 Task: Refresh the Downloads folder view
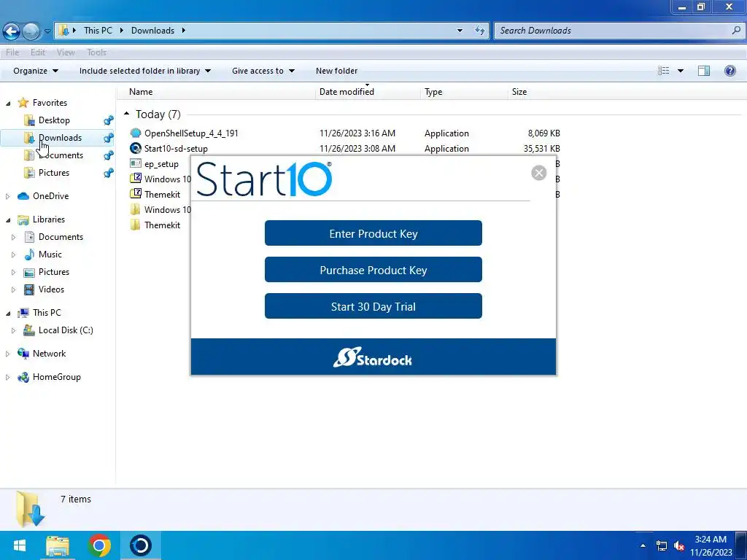pyautogui.click(x=480, y=31)
